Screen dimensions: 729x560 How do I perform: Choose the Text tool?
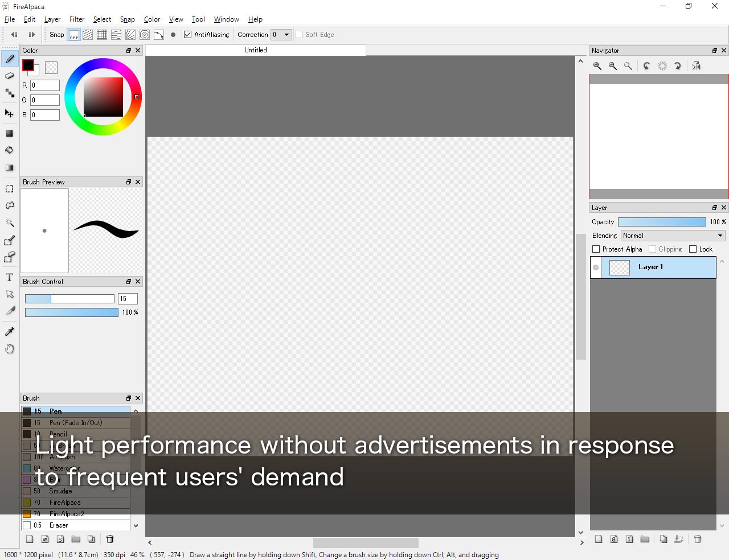tap(10, 277)
